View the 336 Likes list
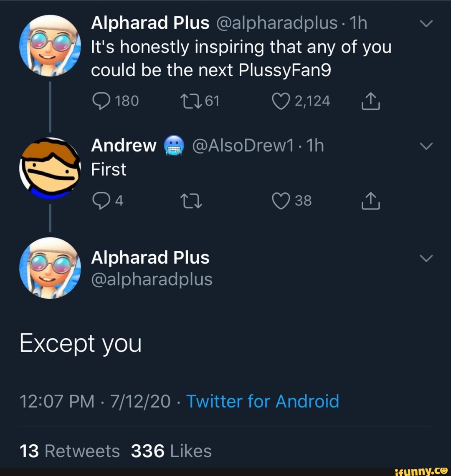Screen dimensions: 451x476 (171, 451)
